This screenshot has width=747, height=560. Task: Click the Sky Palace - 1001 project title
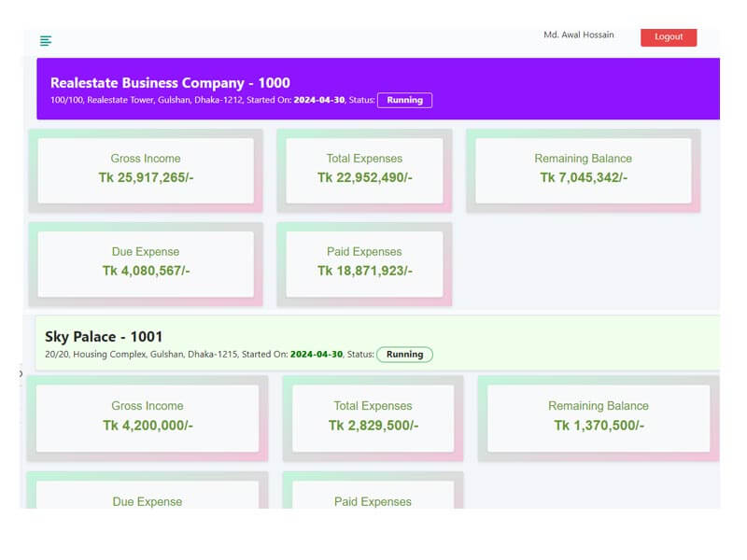click(104, 337)
